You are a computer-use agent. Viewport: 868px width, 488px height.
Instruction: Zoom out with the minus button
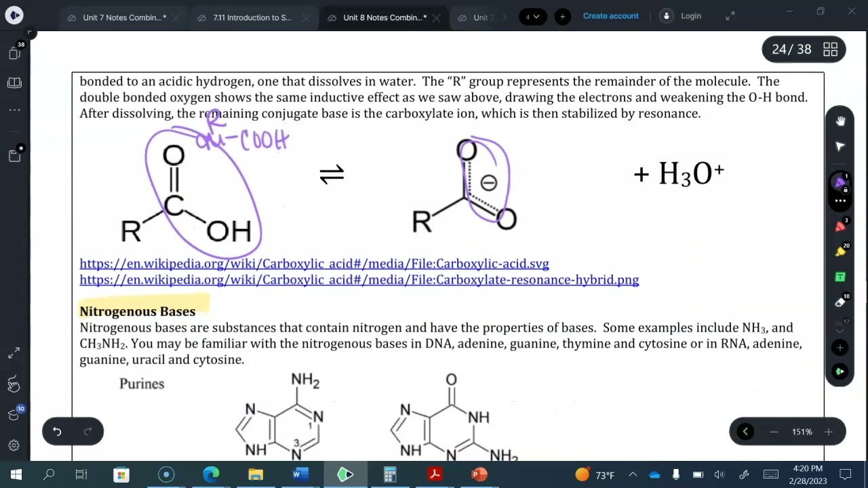pos(774,432)
